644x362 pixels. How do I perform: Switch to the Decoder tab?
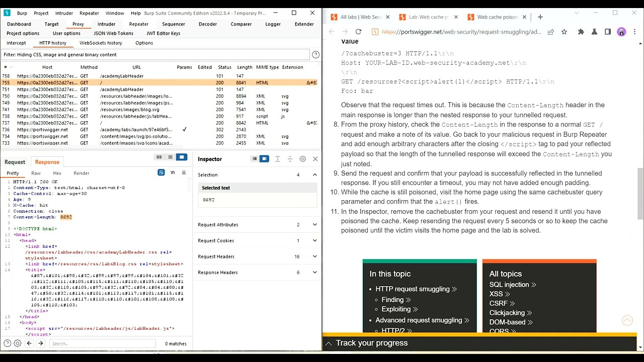click(x=208, y=24)
